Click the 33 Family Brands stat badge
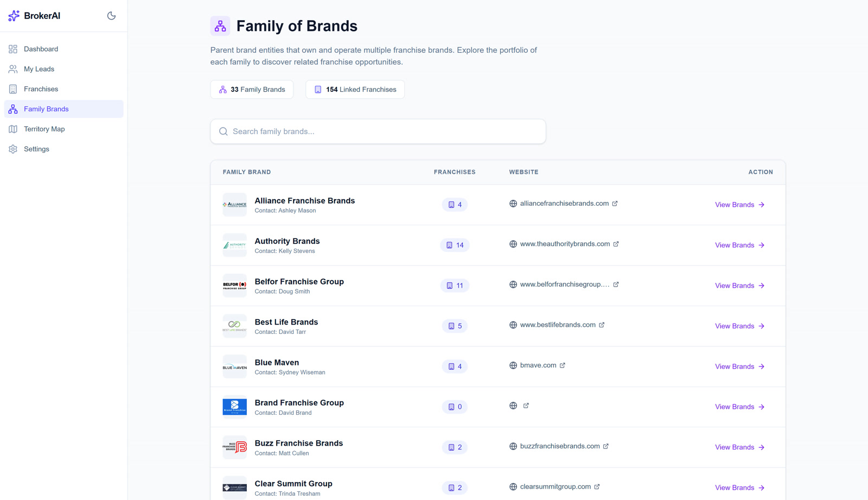This screenshot has height=500, width=868. pyautogui.click(x=252, y=90)
